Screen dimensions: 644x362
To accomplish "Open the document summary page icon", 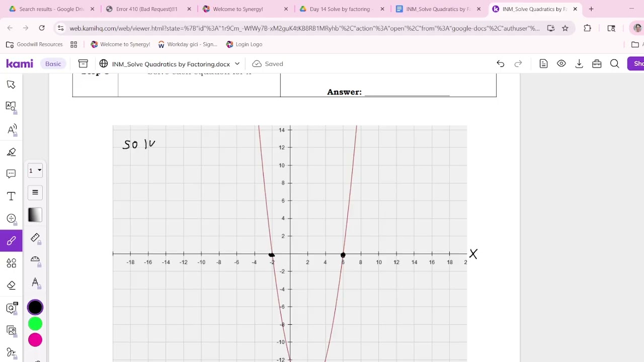I will point(543,64).
